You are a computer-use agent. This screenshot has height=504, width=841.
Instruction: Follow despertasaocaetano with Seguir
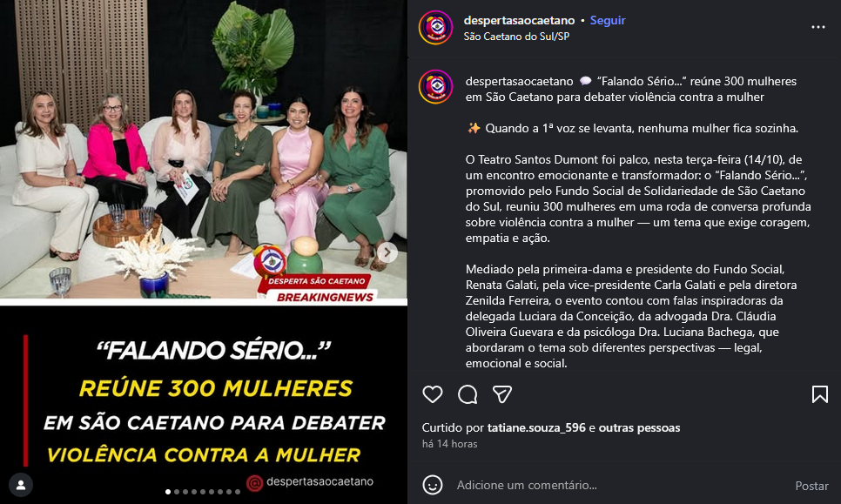(608, 20)
